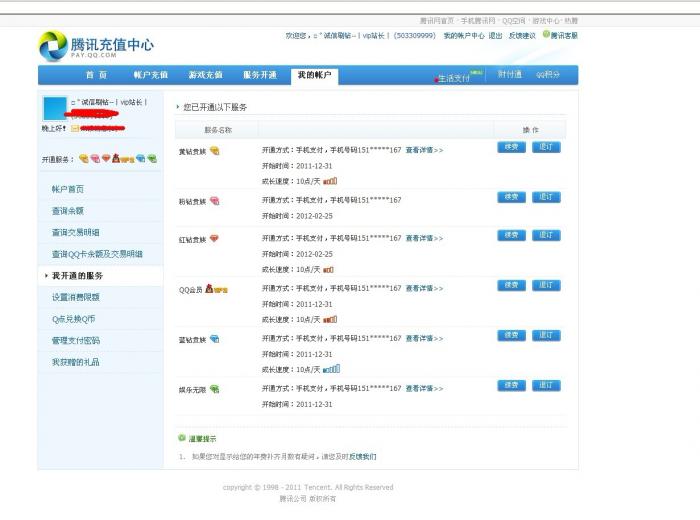
Task: Click pink diamond icon beside 粉钻贵族
Action: click(x=215, y=200)
